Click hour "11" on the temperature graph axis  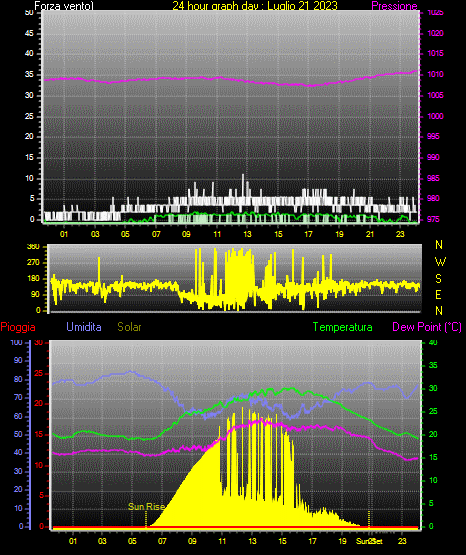222,541
